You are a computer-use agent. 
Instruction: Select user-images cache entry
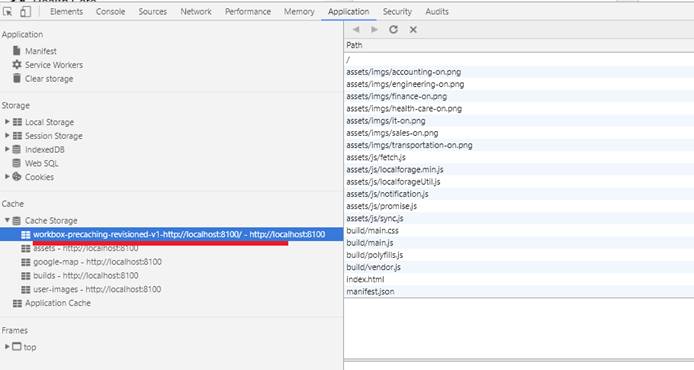pyautogui.click(x=97, y=289)
